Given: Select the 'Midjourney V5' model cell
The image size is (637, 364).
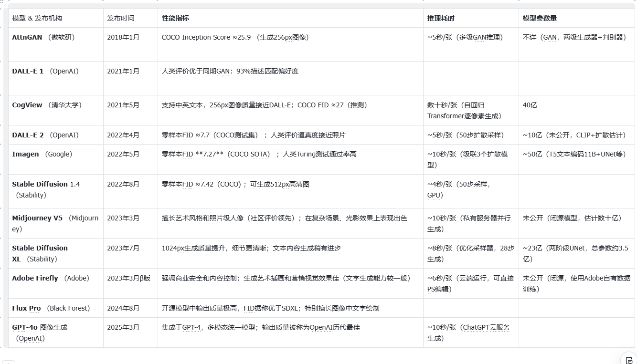Looking at the screenshot, I should point(56,223).
